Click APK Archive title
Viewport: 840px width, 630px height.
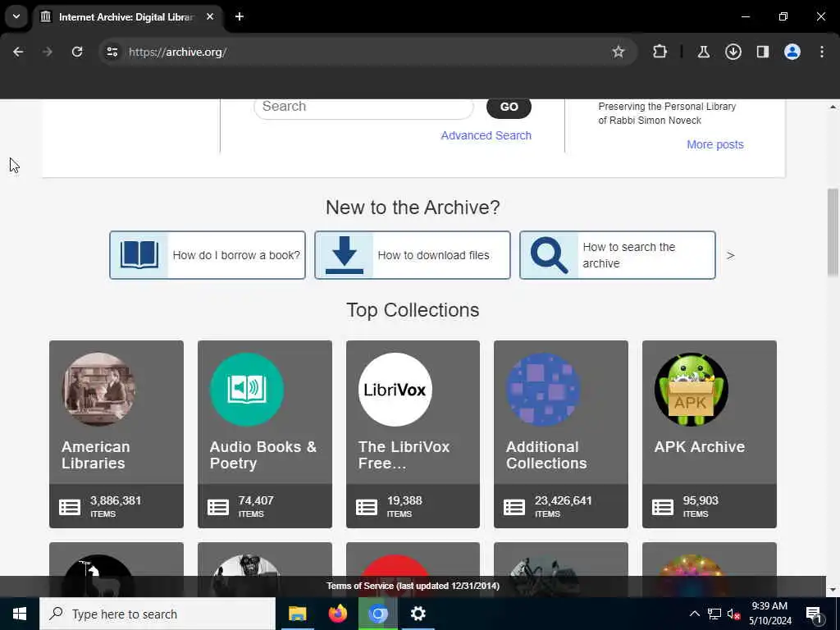click(700, 447)
